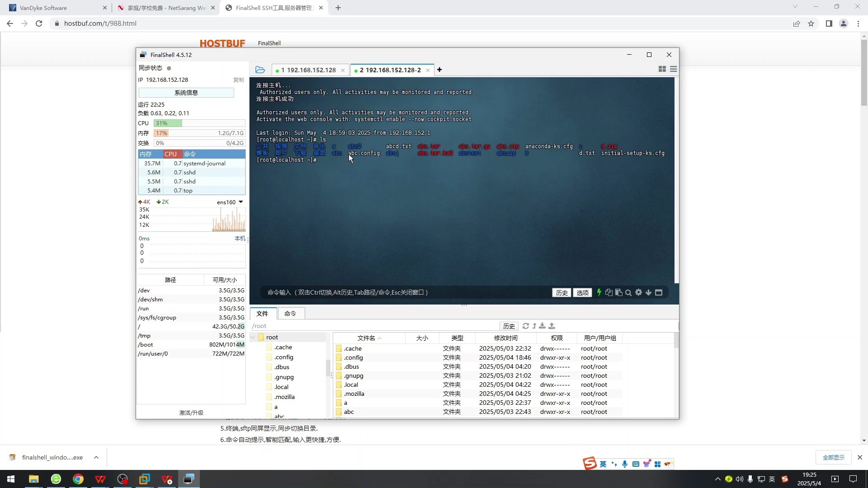Click the down-arrow icon in terminal toolbar
This screenshot has width=868, height=488.
(648, 292)
